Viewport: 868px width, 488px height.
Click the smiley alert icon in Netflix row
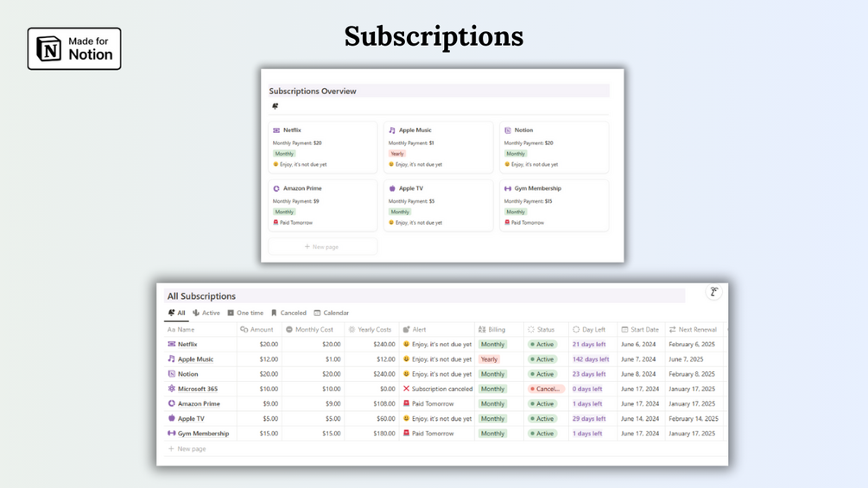tap(406, 344)
